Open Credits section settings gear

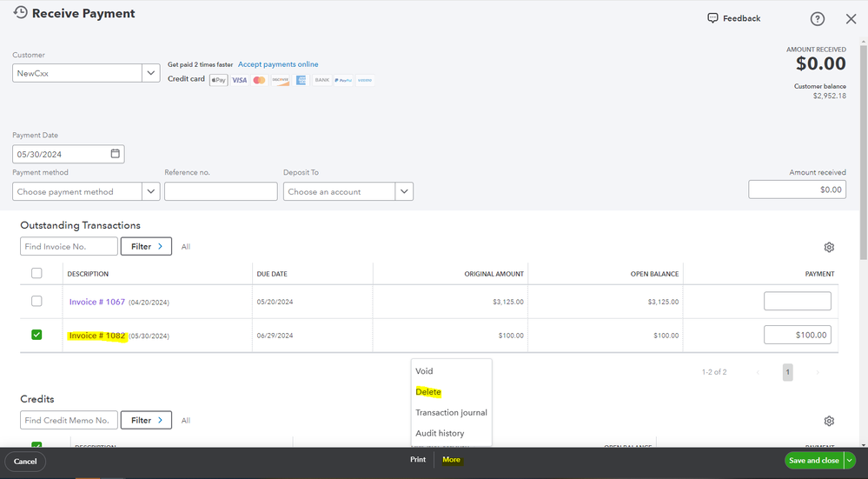[829, 421]
